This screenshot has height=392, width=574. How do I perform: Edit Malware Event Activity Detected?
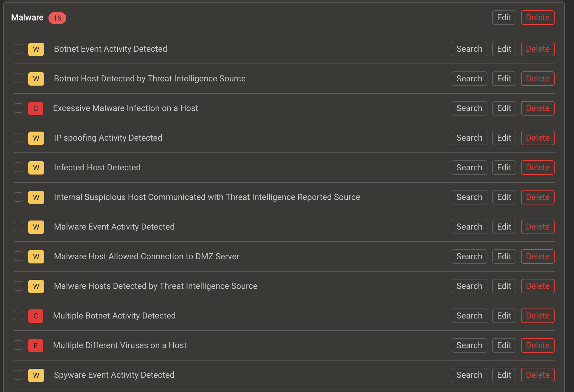pyautogui.click(x=504, y=227)
